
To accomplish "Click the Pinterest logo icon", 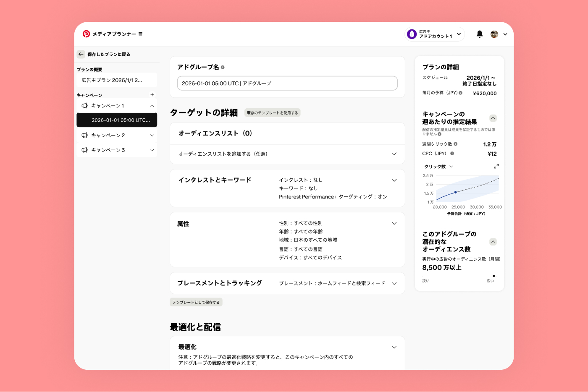I will [x=86, y=34].
